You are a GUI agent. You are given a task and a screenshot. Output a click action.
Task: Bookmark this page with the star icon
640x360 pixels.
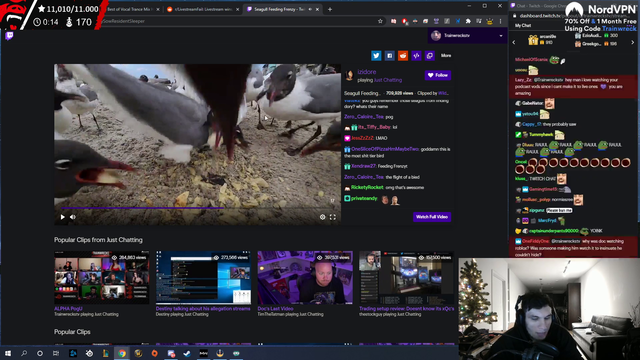pos(380,21)
